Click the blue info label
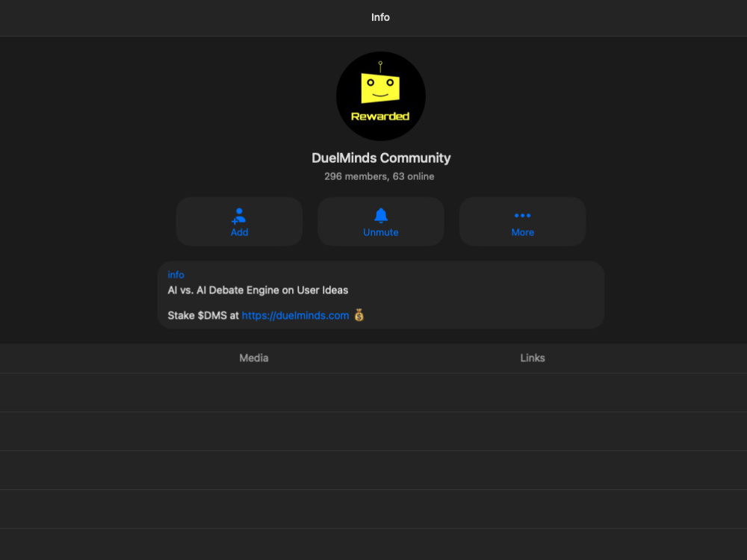Image resolution: width=747 pixels, height=560 pixels. tap(176, 275)
